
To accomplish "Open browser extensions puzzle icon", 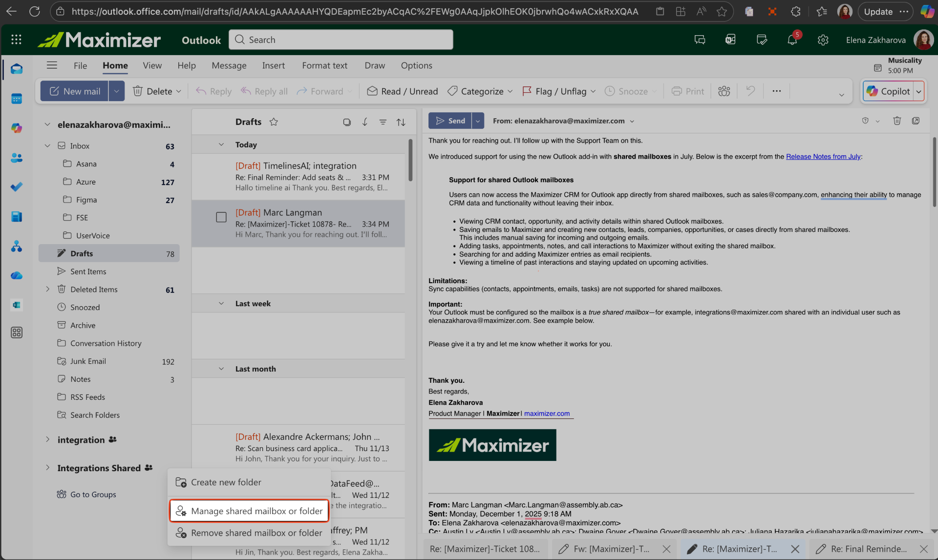I will tap(796, 12).
